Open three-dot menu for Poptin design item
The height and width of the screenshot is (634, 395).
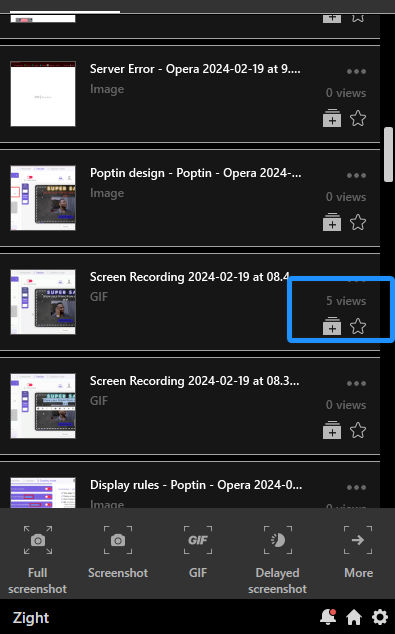pyautogui.click(x=356, y=175)
